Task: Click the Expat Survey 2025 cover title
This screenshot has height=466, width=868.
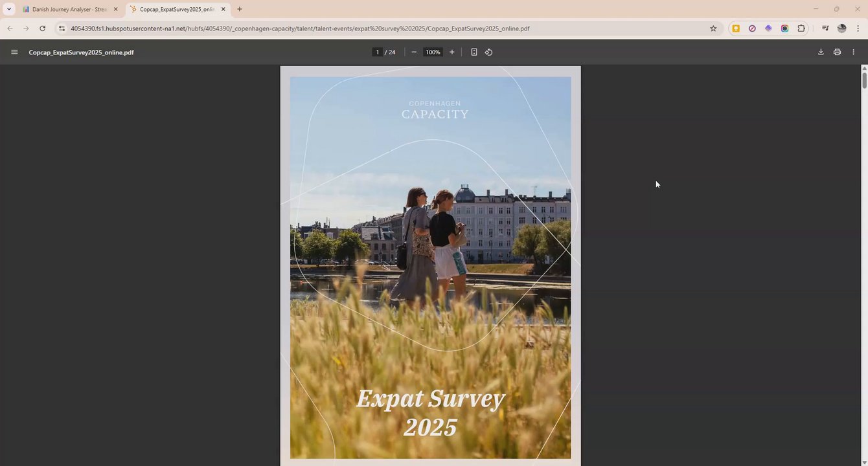Action: (431, 413)
